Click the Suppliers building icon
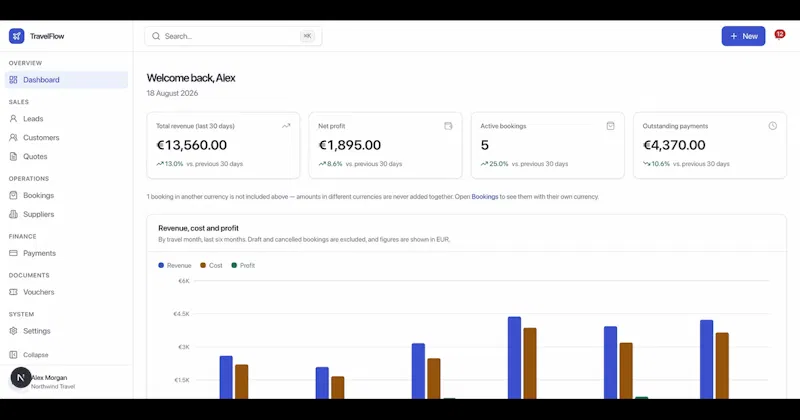 coord(13,214)
